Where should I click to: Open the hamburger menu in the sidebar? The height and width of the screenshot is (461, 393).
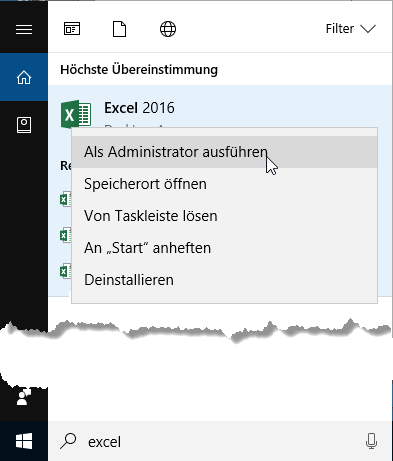click(24, 29)
